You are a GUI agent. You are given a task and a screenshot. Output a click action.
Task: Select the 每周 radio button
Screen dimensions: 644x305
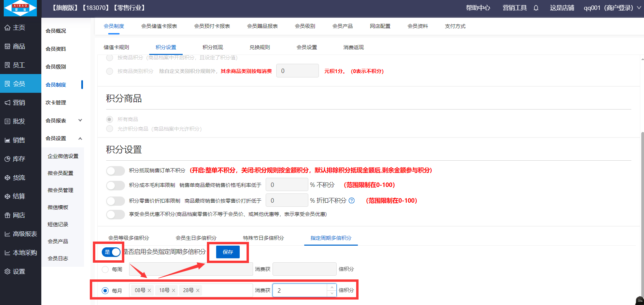(x=105, y=270)
